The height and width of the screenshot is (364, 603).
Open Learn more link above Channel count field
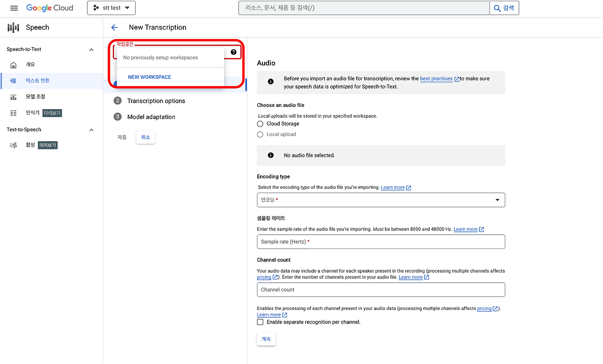pos(414,277)
